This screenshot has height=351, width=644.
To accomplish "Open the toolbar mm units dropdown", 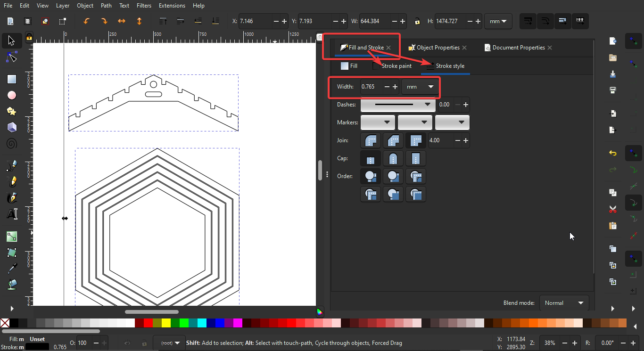I will coord(498,21).
